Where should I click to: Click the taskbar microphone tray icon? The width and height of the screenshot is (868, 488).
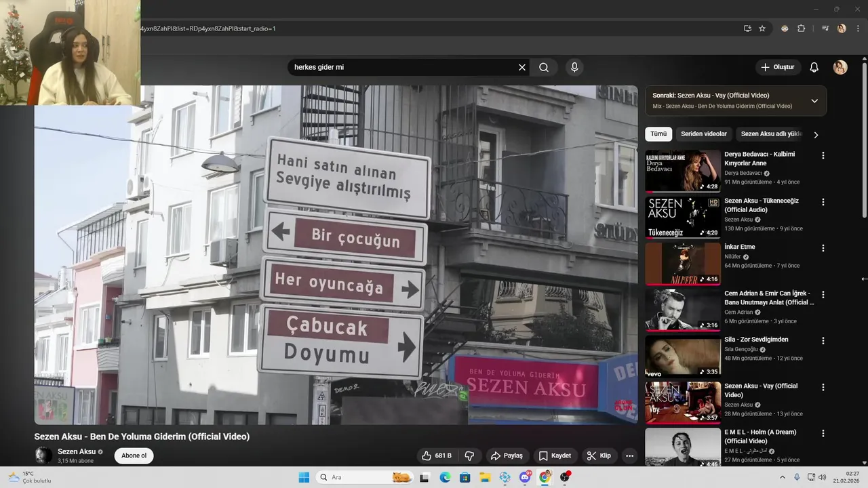click(x=797, y=477)
